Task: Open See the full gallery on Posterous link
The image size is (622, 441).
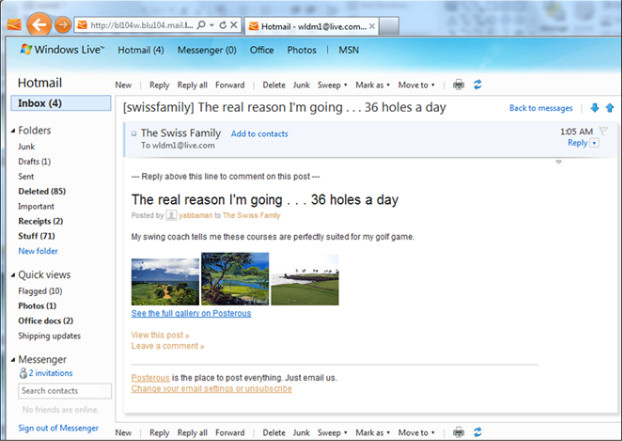Action: coord(191,313)
